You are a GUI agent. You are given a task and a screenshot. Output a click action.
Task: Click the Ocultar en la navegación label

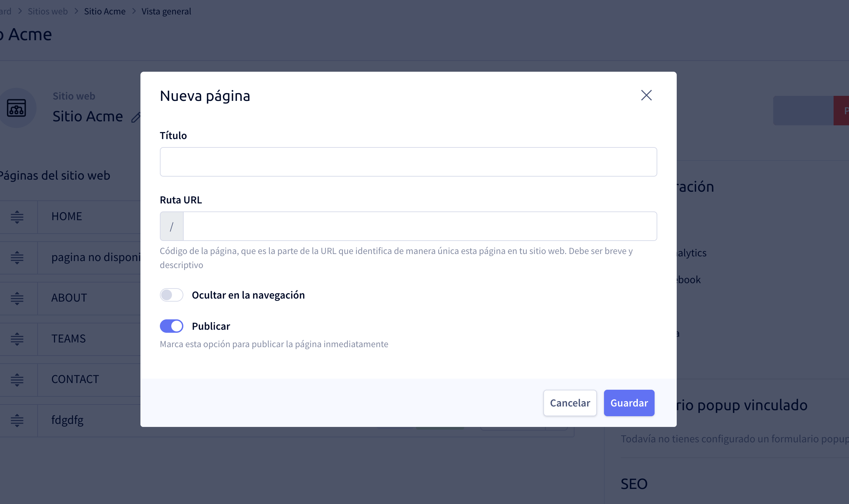click(x=248, y=295)
